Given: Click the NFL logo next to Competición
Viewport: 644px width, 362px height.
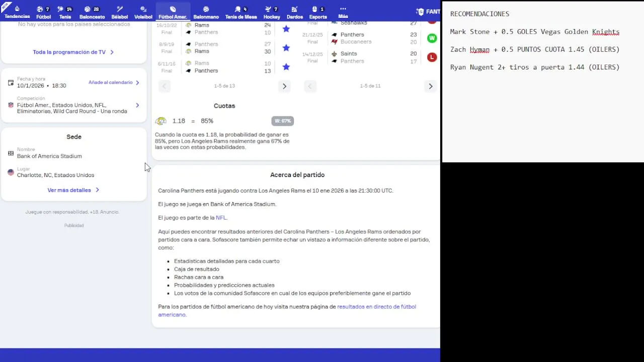Looking at the screenshot, I should tap(11, 105).
